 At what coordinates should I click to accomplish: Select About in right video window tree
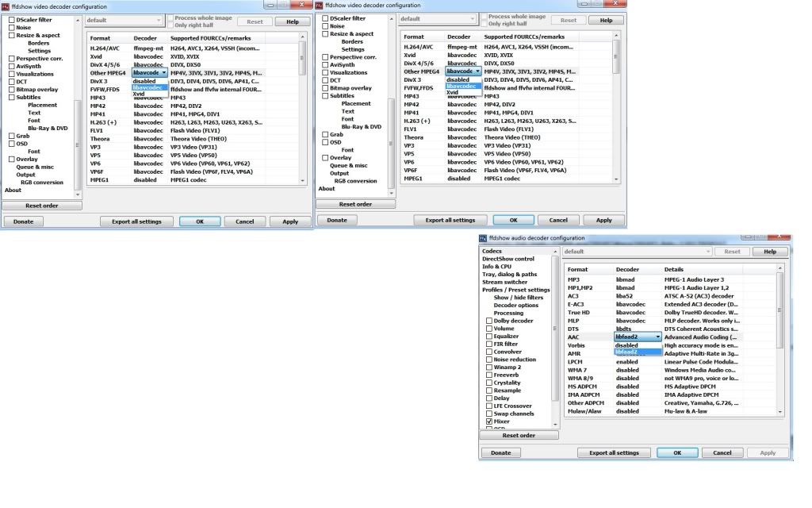[327, 189]
